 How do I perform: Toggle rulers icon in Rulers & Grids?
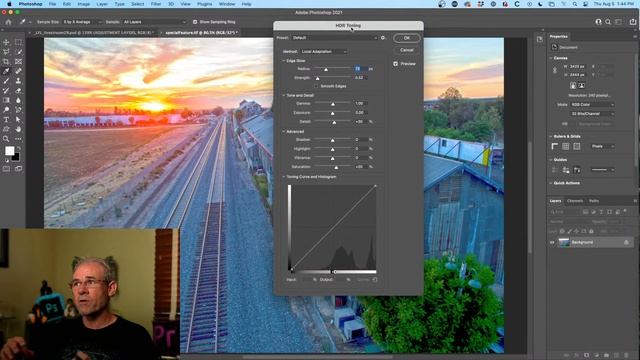coord(555,146)
